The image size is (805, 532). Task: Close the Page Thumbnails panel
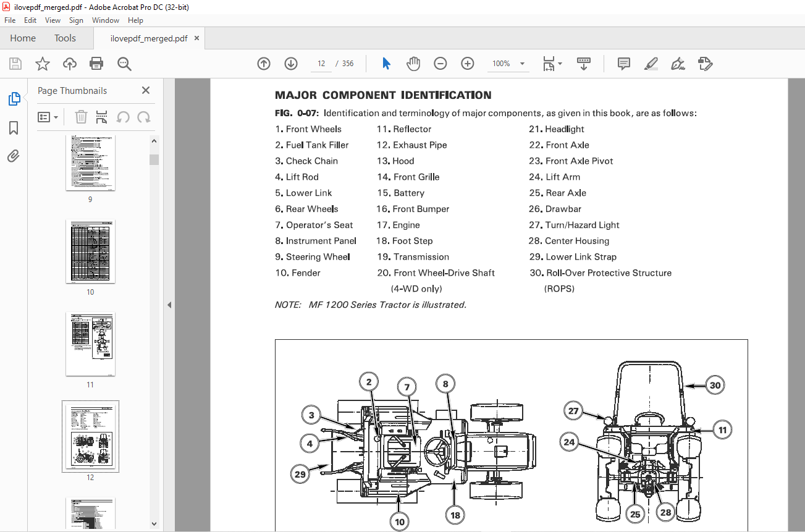click(146, 90)
